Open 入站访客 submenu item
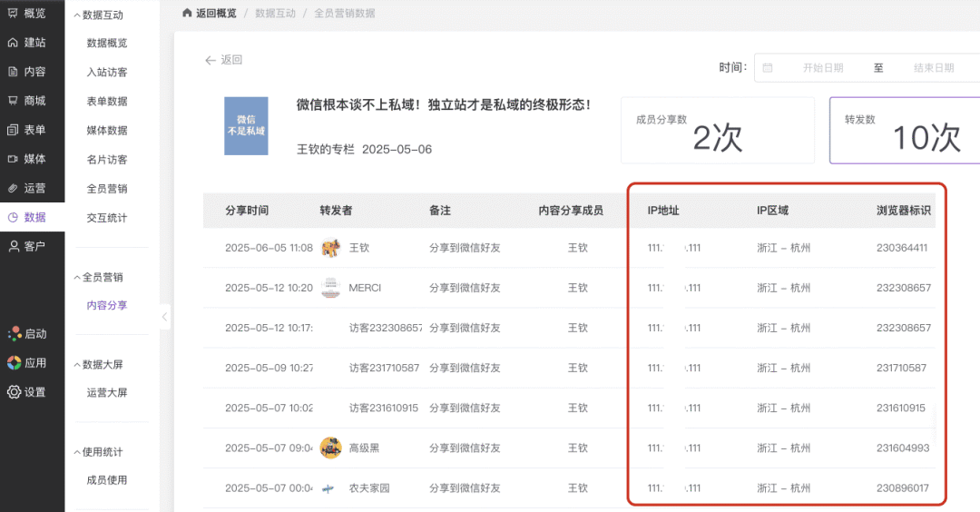The height and width of the screenshot is (512, 980). [107, 72]
